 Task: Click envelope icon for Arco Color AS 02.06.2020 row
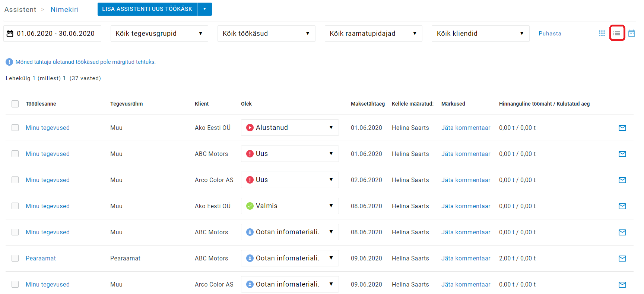[x=622, y=180]
